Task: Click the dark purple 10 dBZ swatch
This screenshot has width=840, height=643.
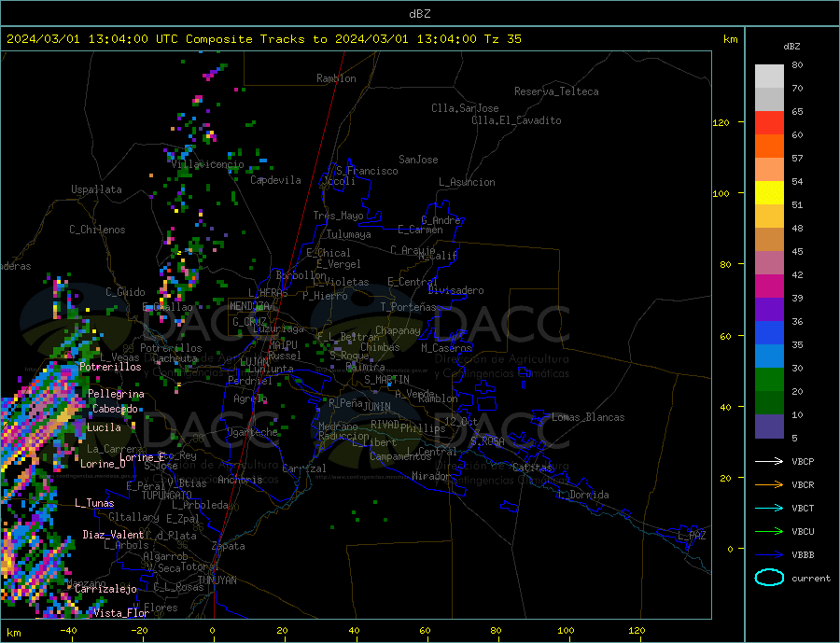Action: 769,426
